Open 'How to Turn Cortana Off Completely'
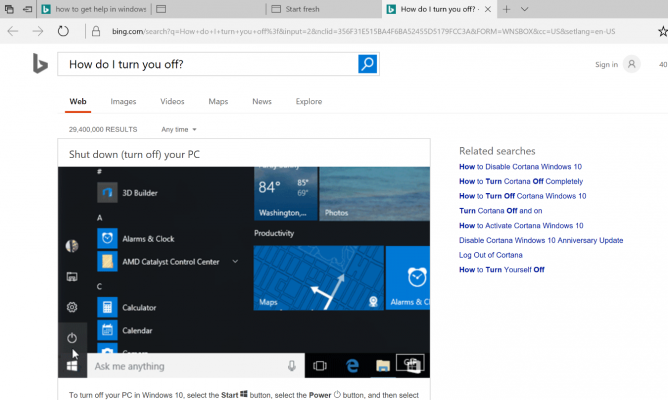 pos(521,181)
